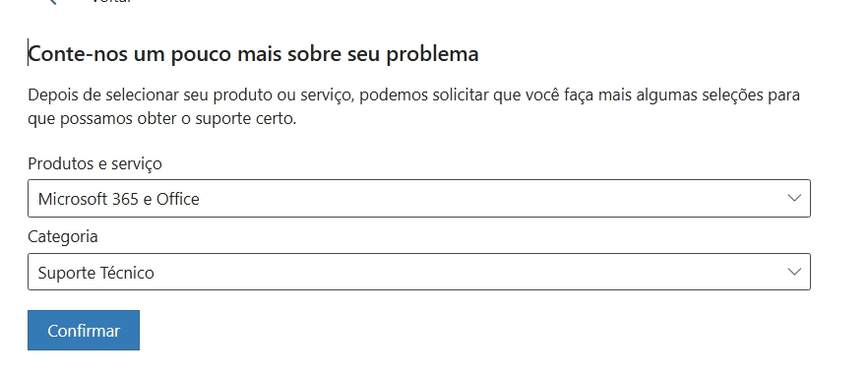This screenshot has height=378, width=868.
Task: Click the que possamos obter o suporte line
Action: [162, 119]
